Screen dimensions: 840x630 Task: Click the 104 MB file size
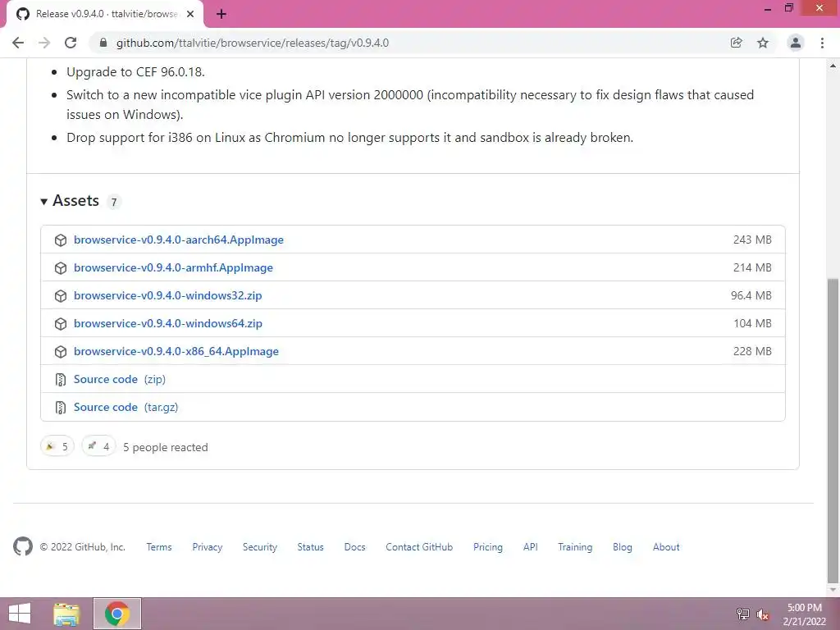(752, 323)
